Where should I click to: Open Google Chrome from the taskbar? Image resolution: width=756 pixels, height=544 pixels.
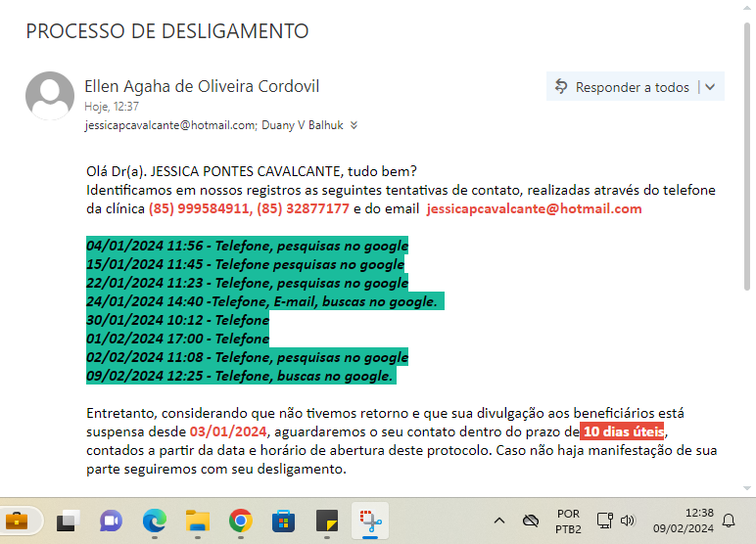pyautogui.click(x=241, y=520)
